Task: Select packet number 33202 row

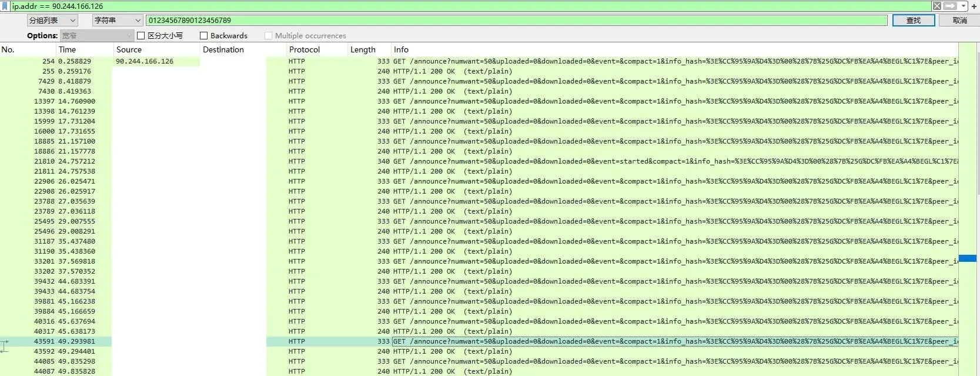Action: 479,271
